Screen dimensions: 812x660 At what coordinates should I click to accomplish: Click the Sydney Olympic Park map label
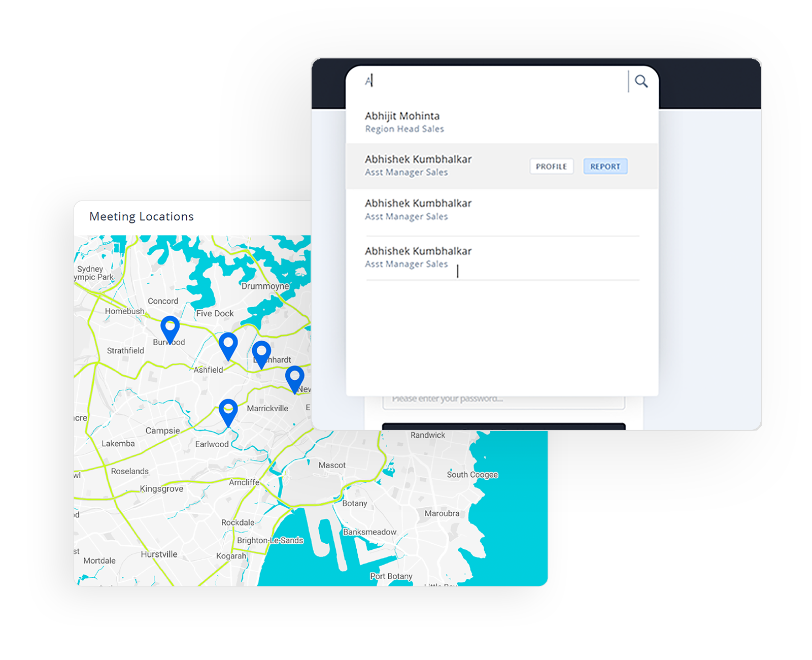point(94,273)
